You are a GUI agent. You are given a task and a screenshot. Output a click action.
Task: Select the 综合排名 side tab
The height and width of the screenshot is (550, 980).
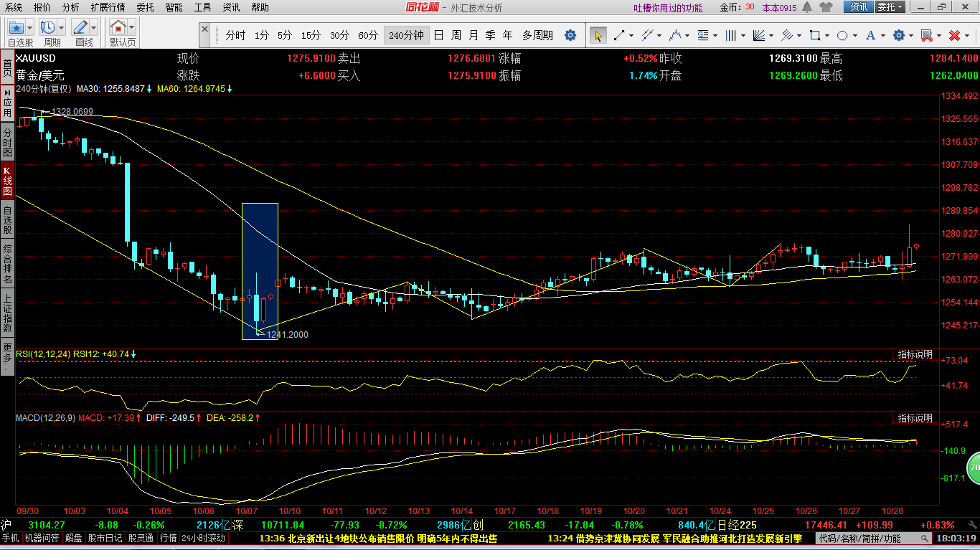[7, 263]
